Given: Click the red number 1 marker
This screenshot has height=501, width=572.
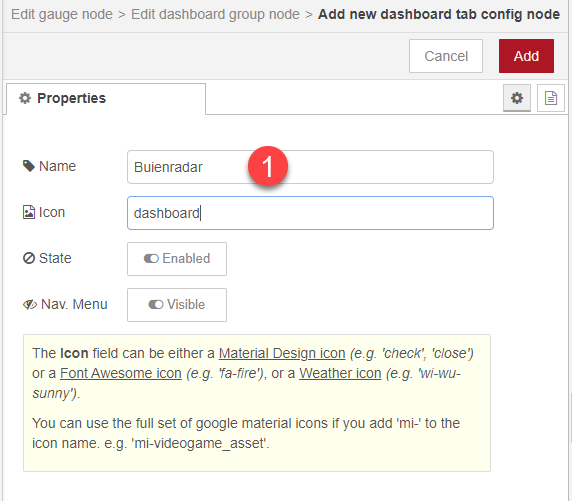Looking at the screenshot, I should point(268,166).
